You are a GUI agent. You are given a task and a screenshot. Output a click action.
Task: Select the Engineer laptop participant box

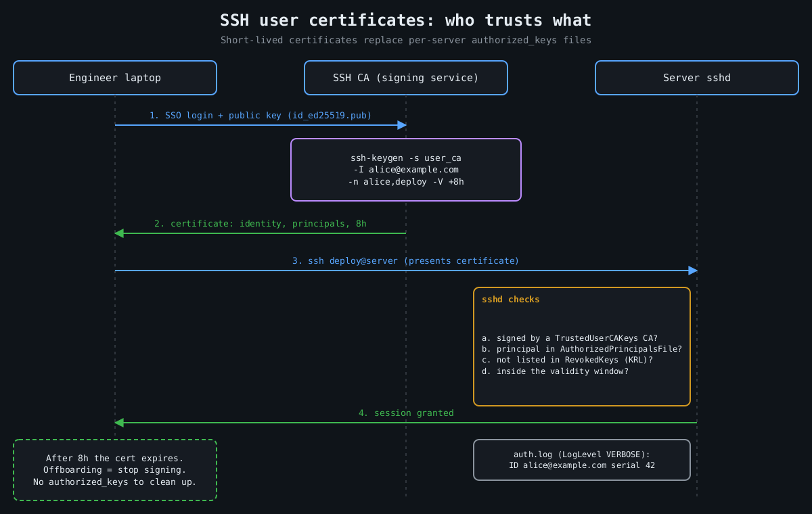point(115,78)
